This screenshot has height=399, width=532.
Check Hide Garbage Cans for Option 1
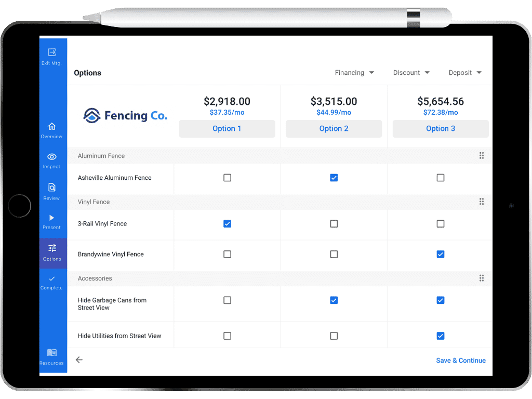tap(228, 300)
